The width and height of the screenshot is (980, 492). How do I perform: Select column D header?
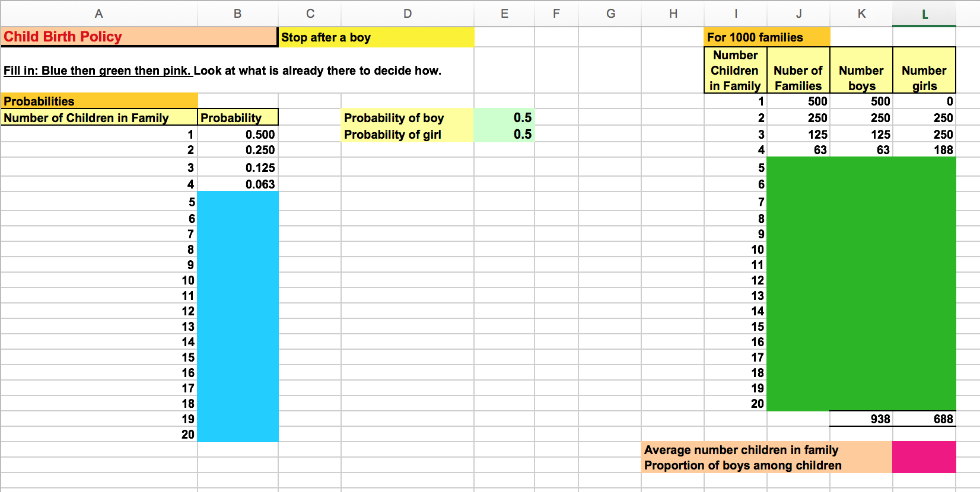(408, 14)
